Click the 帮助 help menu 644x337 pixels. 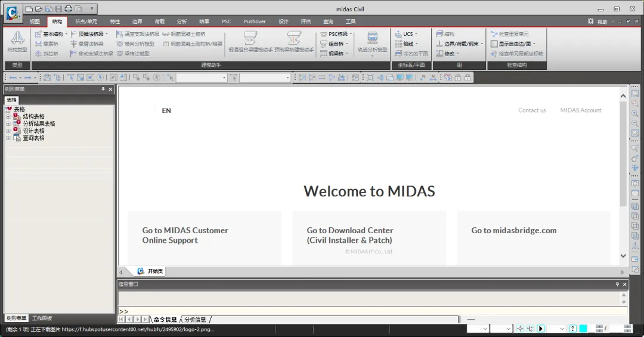pyautogui.click(x=602, y=21)
